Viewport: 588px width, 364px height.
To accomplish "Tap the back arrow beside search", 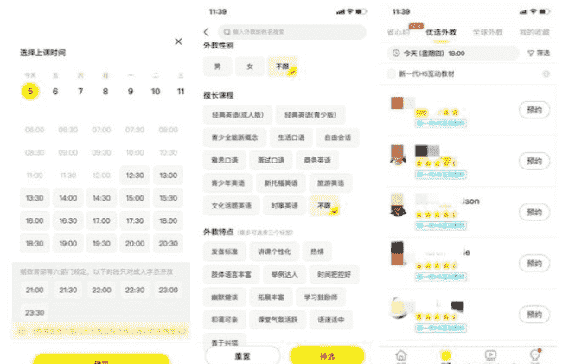I will tap(207, 32).
